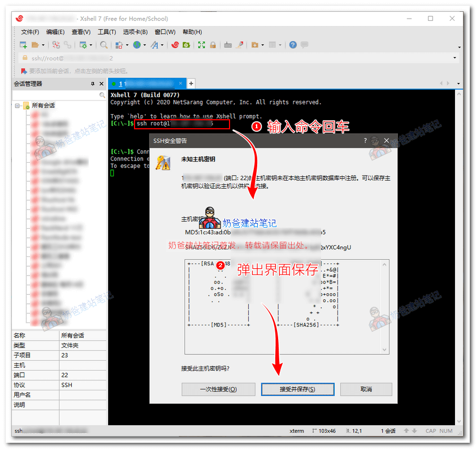
Task: Click the Help question-mark toolbar icon
Action: point(292,44)
